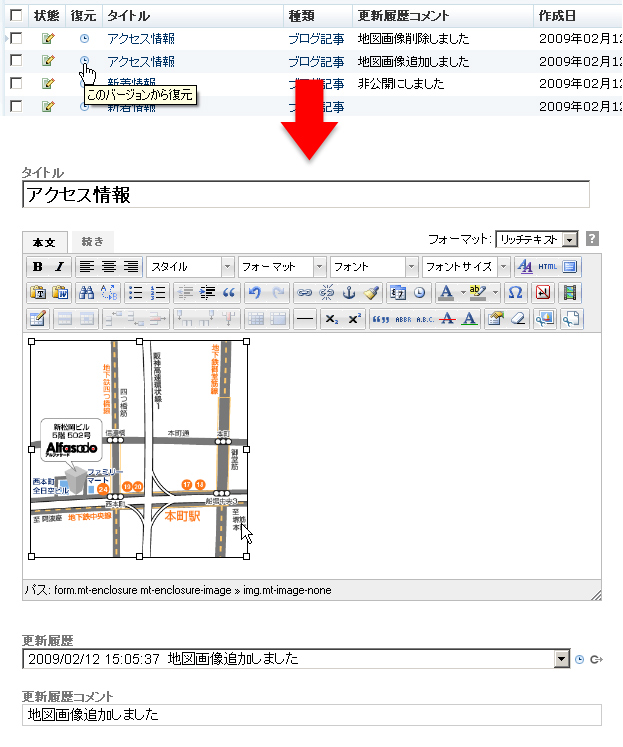623x747 pixels.
Task: Select the map image in the editor
Action: tap(139, 449)
